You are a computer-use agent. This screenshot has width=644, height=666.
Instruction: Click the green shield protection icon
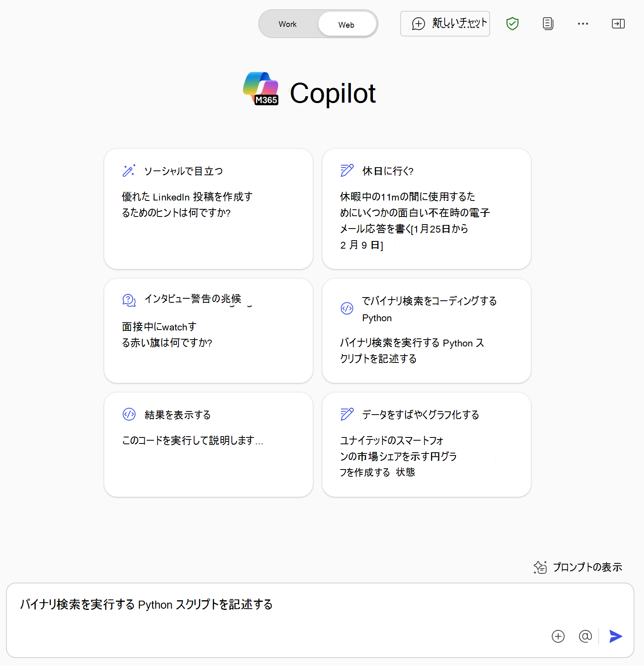click(512, 24)
